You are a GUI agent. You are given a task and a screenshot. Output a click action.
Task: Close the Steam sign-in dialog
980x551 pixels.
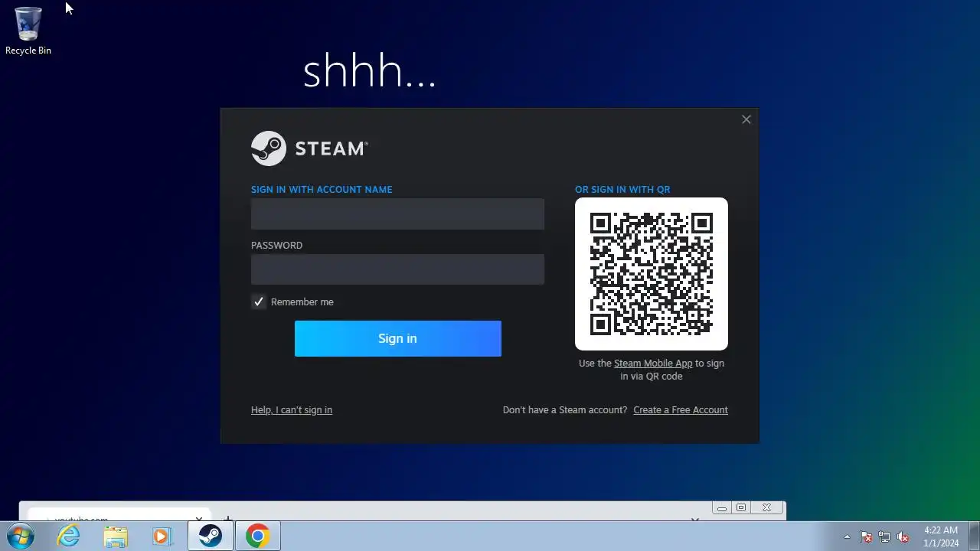tap(746, 119)
